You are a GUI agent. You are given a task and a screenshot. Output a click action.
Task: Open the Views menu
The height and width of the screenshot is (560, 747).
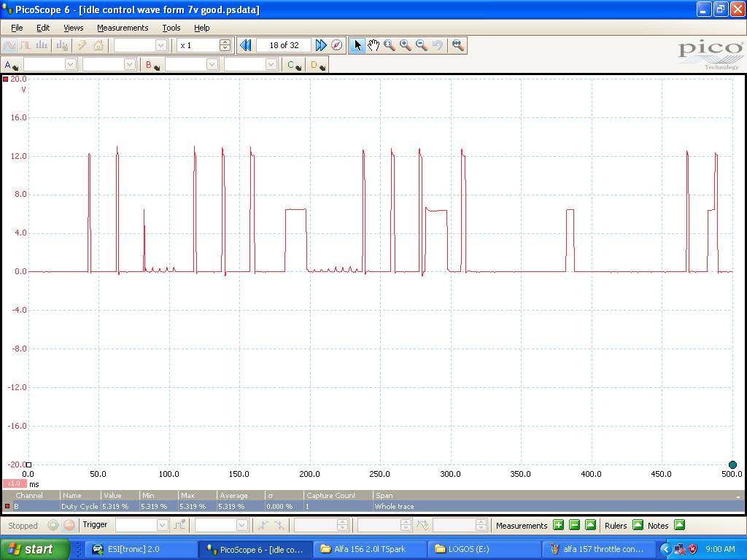click(74, 28)
